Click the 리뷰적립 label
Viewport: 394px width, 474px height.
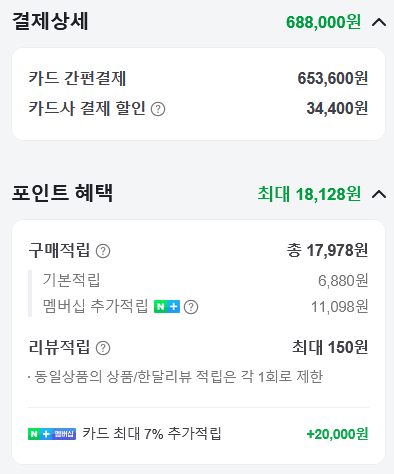click(x=59, y=347)
